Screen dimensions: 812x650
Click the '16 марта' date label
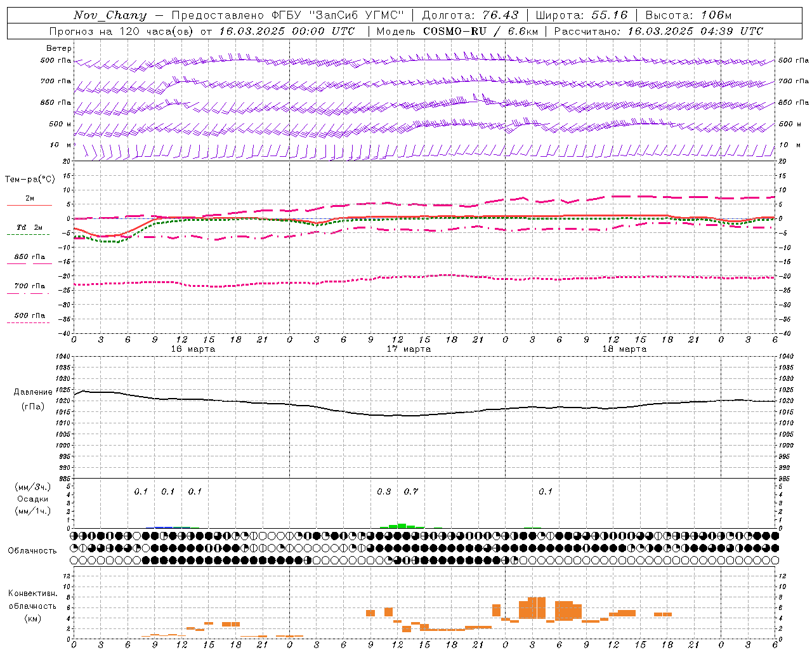pos(193,349)
